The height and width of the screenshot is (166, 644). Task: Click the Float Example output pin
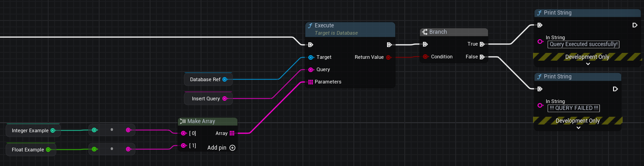click(49, 149)
